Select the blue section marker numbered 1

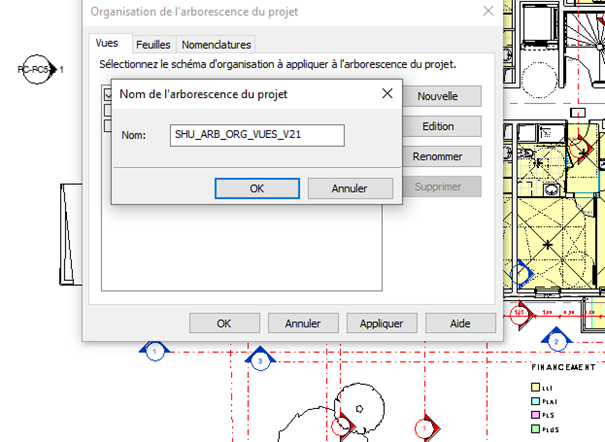tap(155, 351)
